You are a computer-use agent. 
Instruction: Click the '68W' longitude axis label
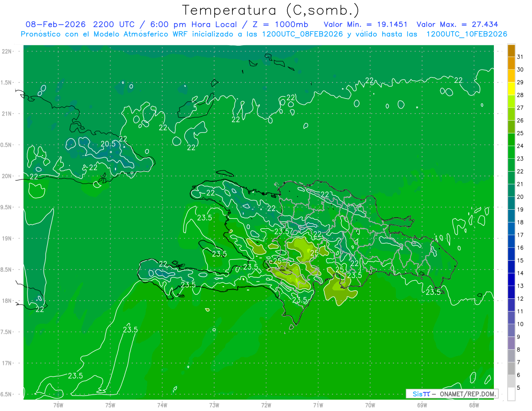point(473,404)
